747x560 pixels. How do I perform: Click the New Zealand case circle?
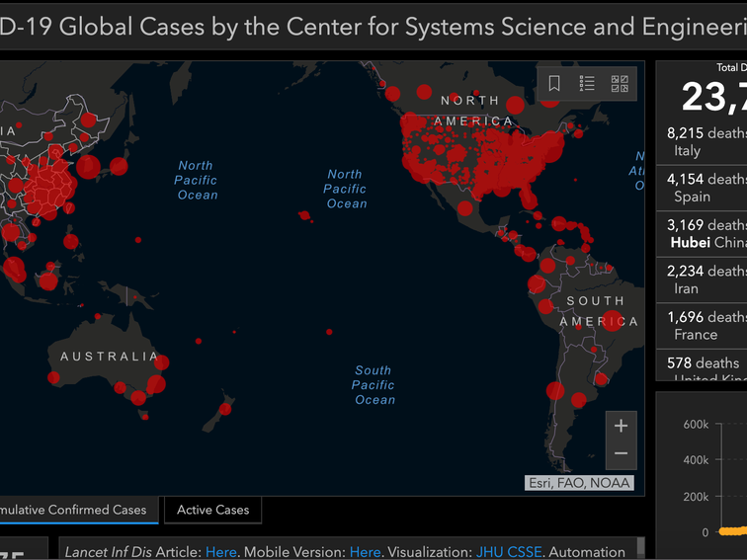pos(225,409)
